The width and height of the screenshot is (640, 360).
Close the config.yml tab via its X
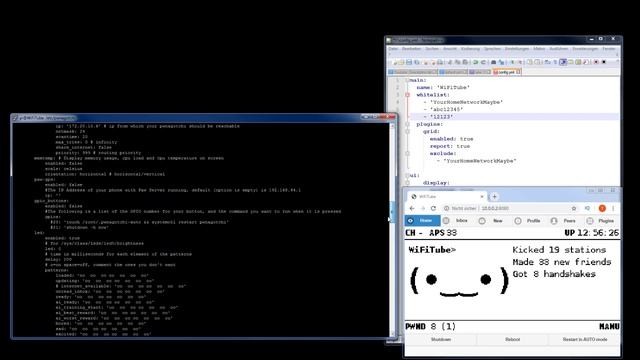(x=518, y=72)
